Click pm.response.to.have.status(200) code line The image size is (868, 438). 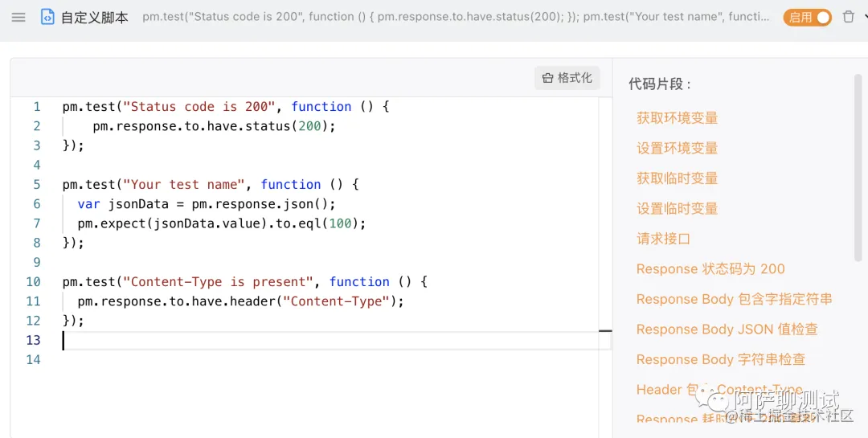(214, 126)
